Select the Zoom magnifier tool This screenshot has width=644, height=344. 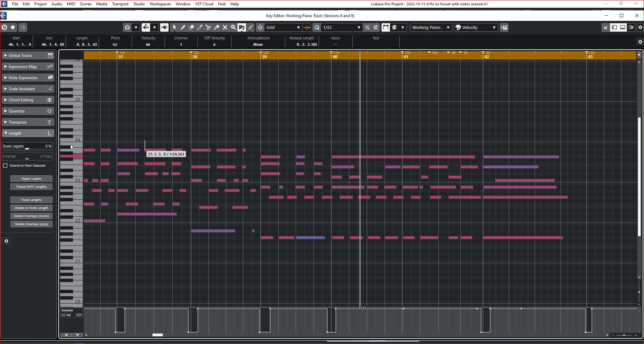coord(233,27)
